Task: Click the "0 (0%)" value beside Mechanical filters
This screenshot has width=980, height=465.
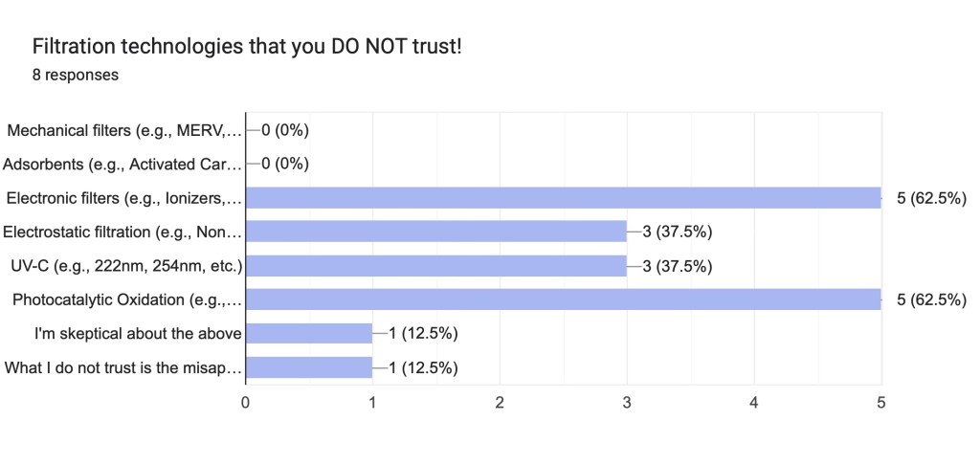Action: [285, 130]
